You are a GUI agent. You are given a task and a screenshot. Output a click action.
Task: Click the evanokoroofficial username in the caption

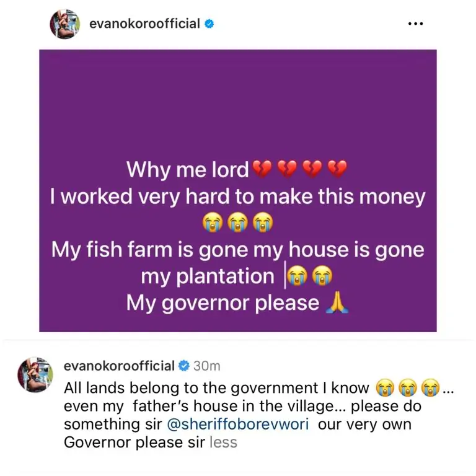pyautogui.click(x=119, y=366)
